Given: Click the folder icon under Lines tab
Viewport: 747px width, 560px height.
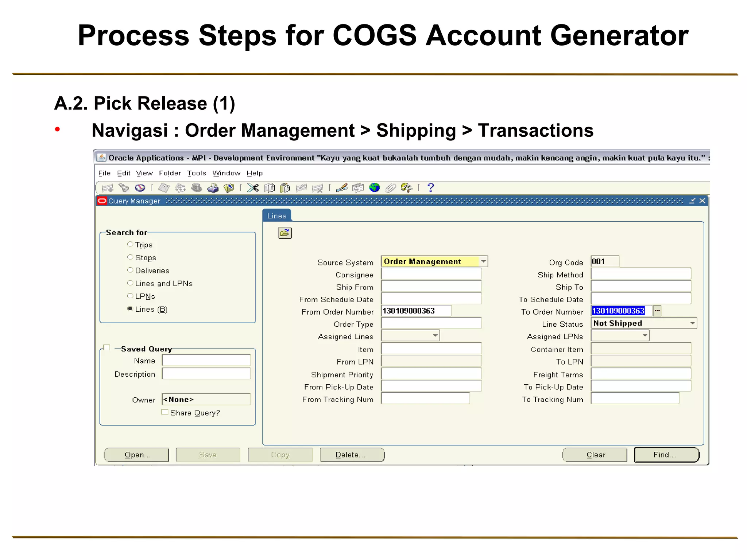Looking at the screenshot, I should (285, 233).
